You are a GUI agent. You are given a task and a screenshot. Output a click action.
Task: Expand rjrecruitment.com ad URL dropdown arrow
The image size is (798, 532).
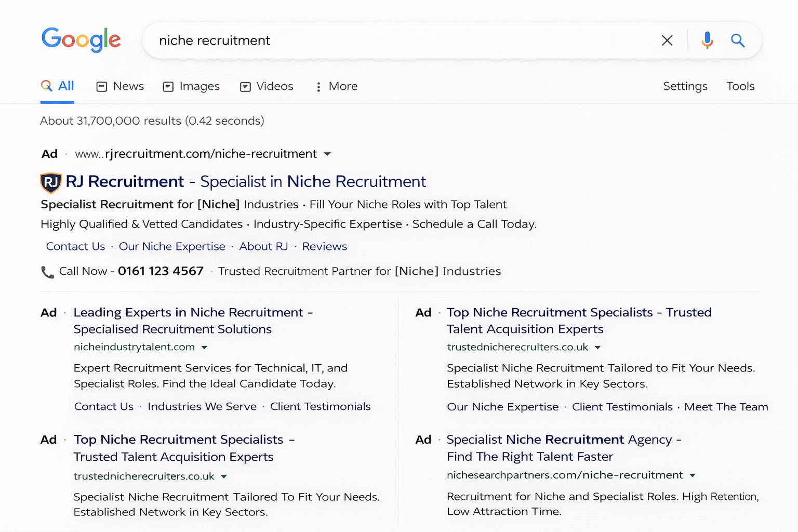tap(327, 154)
